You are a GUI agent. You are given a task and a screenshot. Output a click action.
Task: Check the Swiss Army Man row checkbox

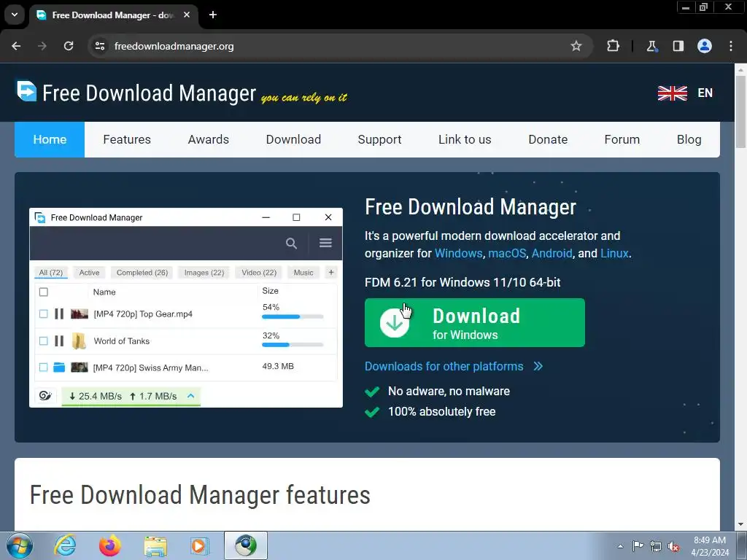coord(43,367)
